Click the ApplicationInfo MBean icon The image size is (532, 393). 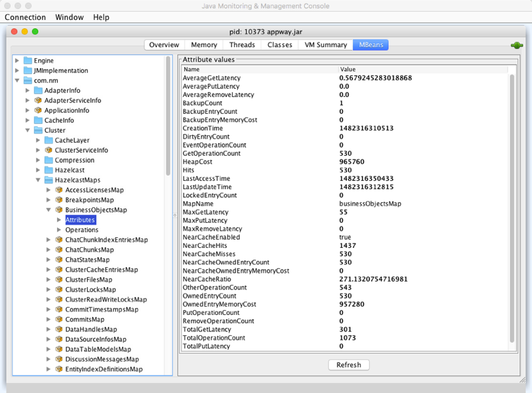click(x=38, y=110)
